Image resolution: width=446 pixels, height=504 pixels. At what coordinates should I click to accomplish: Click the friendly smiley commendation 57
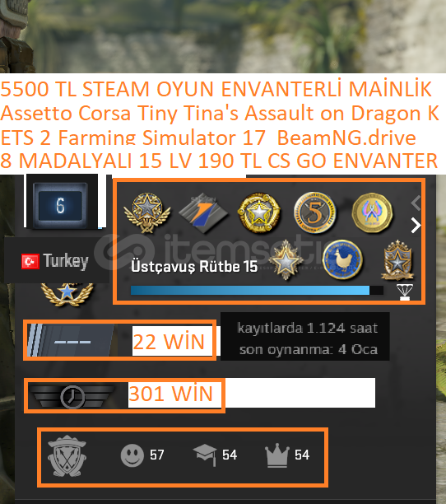coord(142,455)
